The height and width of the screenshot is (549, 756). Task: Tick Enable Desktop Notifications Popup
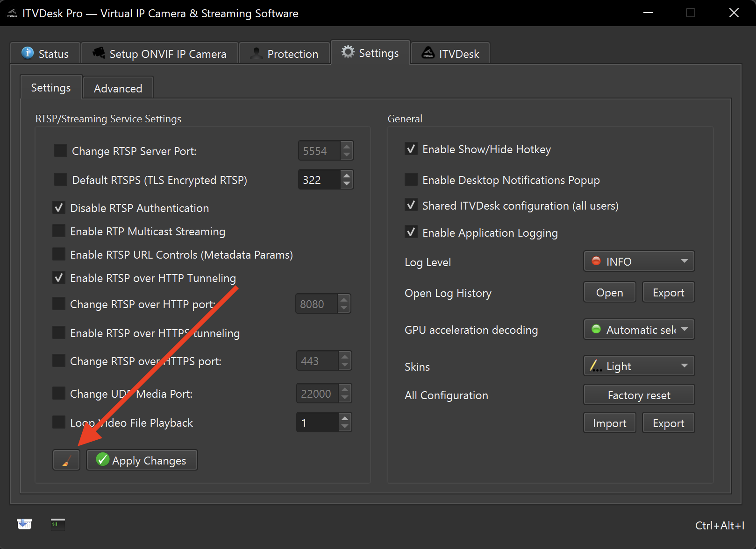(x=411, y=180)
